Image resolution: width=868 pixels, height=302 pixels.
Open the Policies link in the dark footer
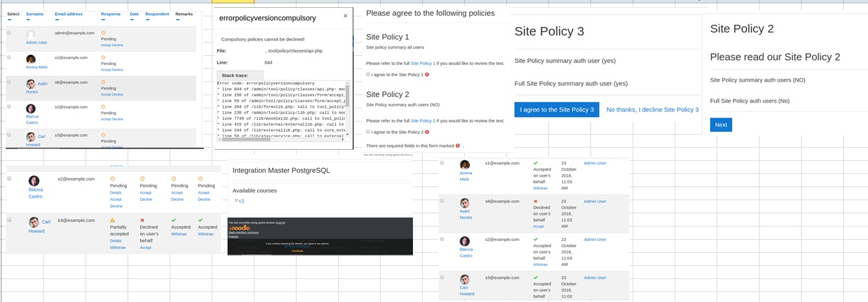(233, 236)
